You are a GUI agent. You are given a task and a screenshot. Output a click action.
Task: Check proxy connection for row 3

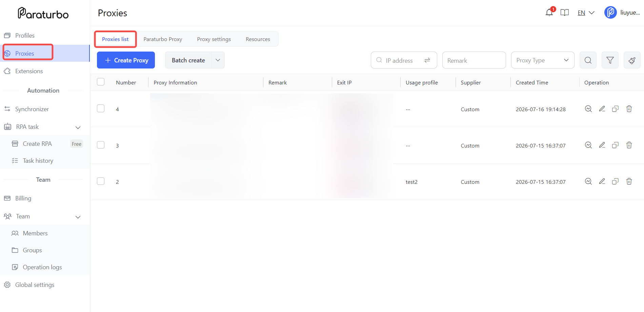(588, 145)
